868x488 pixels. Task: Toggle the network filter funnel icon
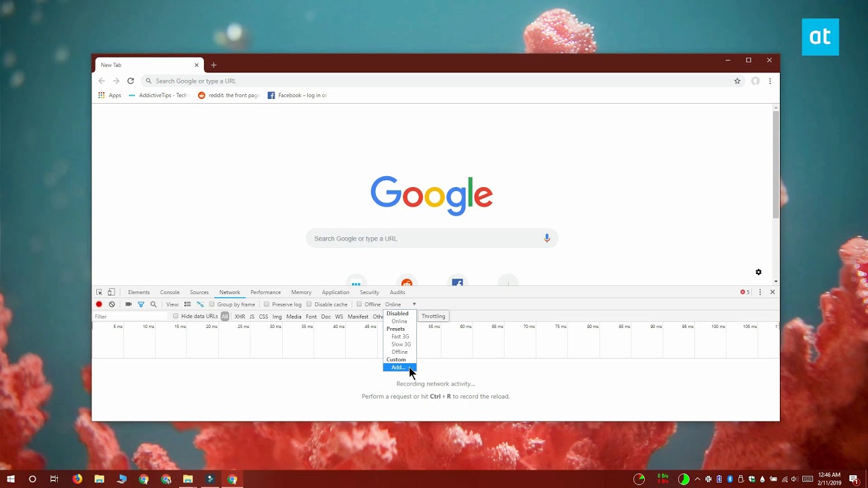[x=141, y=304]
